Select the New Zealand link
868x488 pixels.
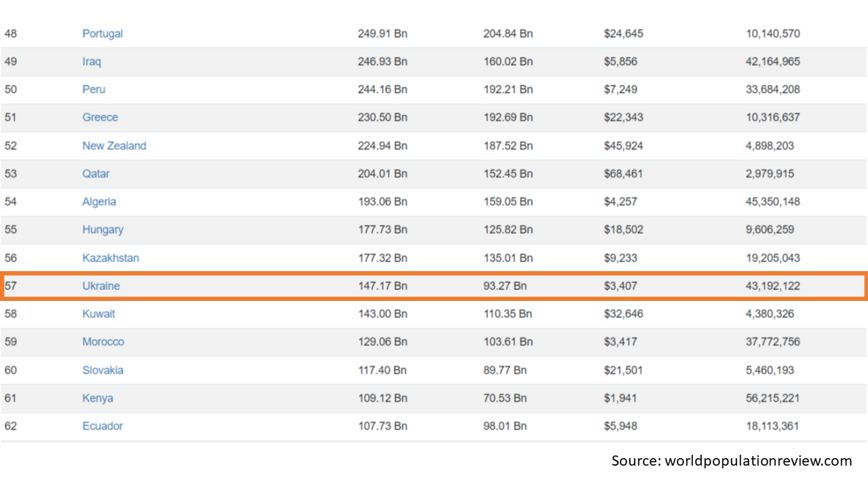(x=114, y=146)
